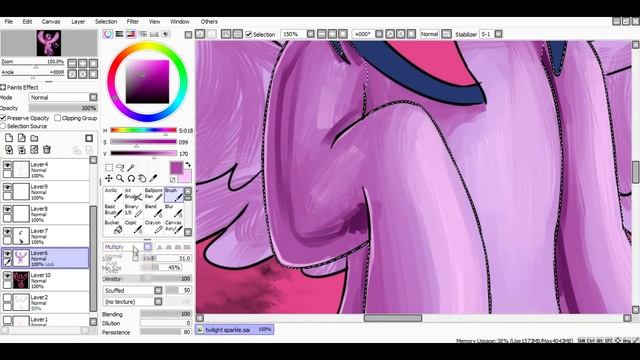Choose the Binary 1/0 pen preset
The image size is (640, 360).
(133, 211)
